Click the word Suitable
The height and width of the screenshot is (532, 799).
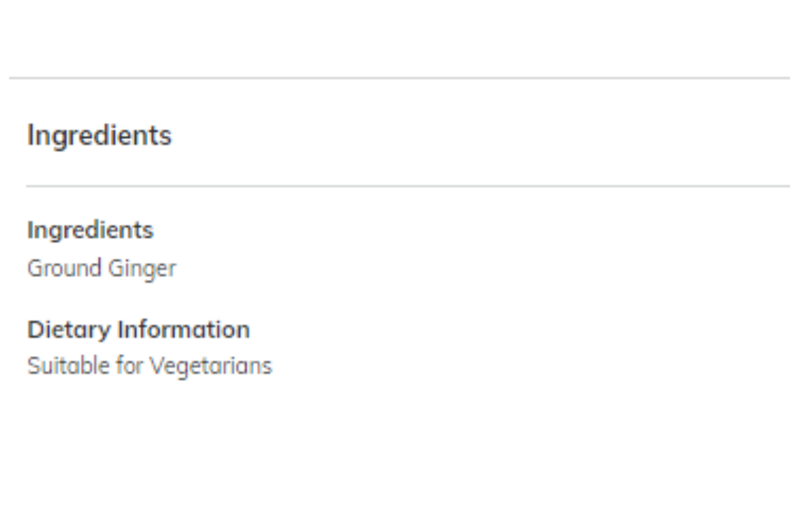(69, 365)
